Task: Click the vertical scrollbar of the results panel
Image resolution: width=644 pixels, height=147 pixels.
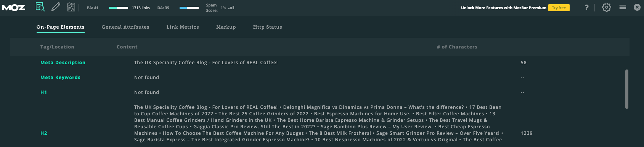Action: pos(627,89)
